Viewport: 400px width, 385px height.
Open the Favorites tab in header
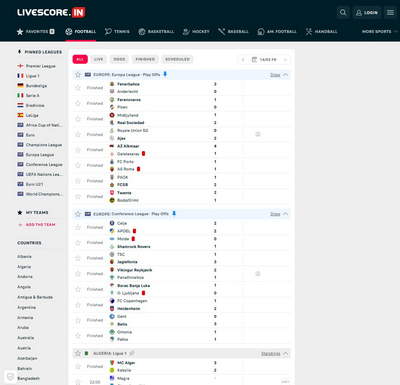36,31
